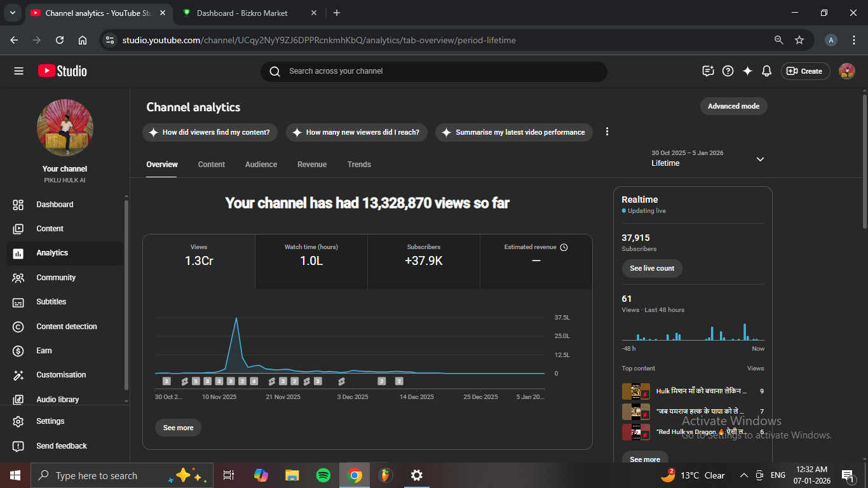
Task: Open the help question mark icon
Action: (728, 71)
